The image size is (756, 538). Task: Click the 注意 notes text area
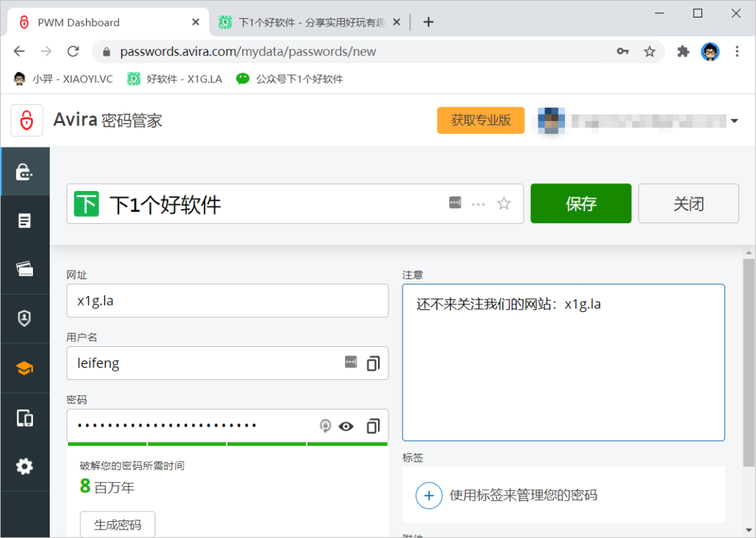(563, 362)
